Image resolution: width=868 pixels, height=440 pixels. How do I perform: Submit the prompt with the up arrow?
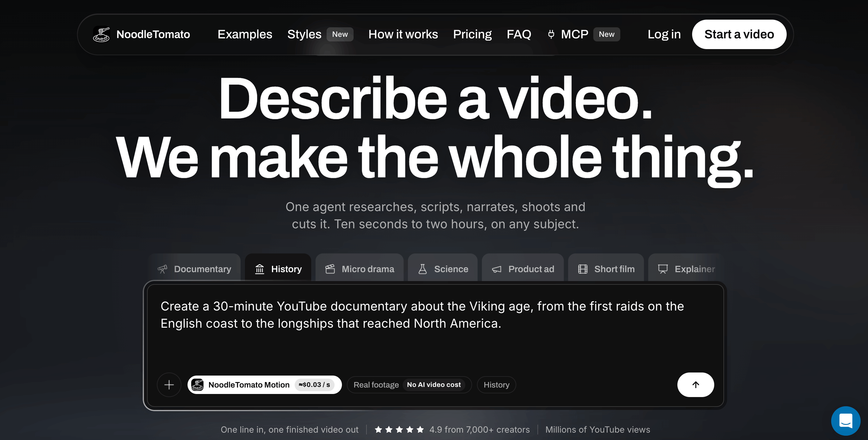click(x=696, y=385)
